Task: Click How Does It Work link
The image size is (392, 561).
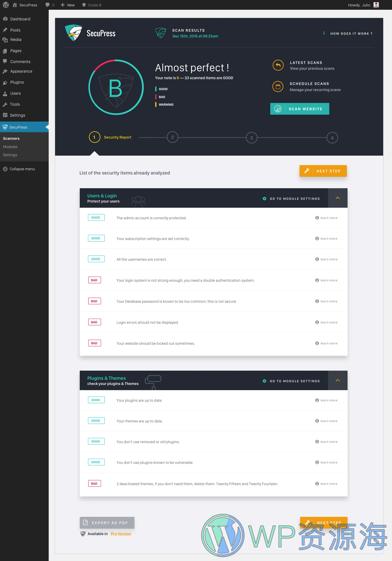Action: [x=351, y=34]
